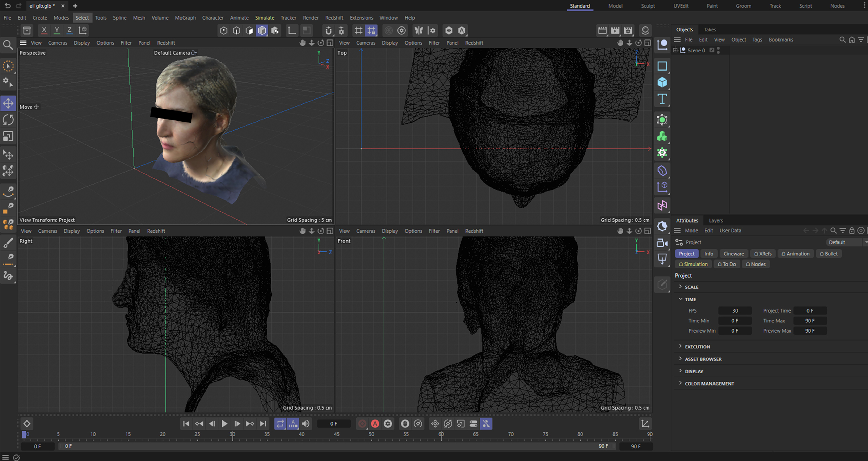Switch to the Takes tab
Image resolution: width=868 pixels, height=461 pixels.
pyautogui.click(x=710, y=29)
